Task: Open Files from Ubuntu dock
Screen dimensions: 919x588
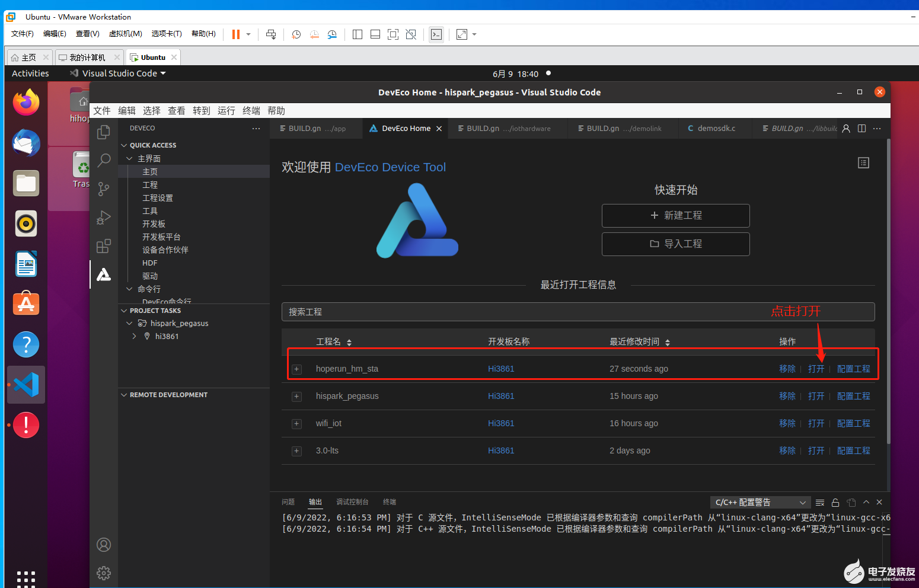Action: [x=26, y=183]
